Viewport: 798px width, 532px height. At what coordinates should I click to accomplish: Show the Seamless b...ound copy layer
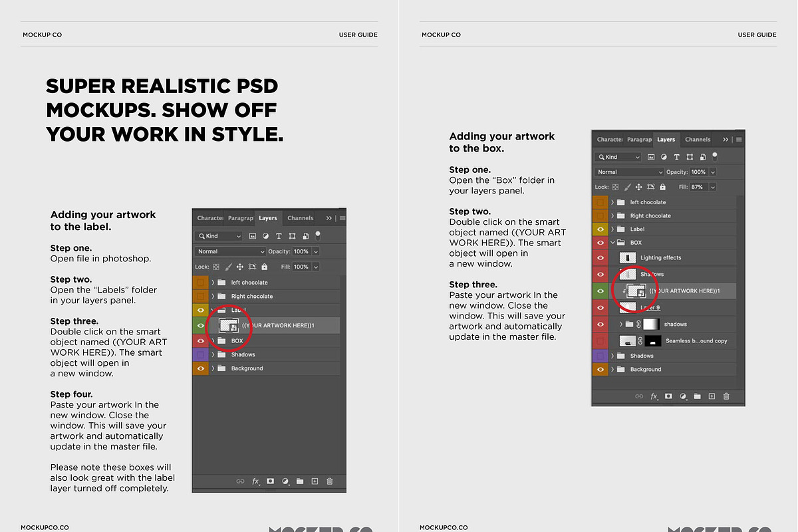(600, 340)
